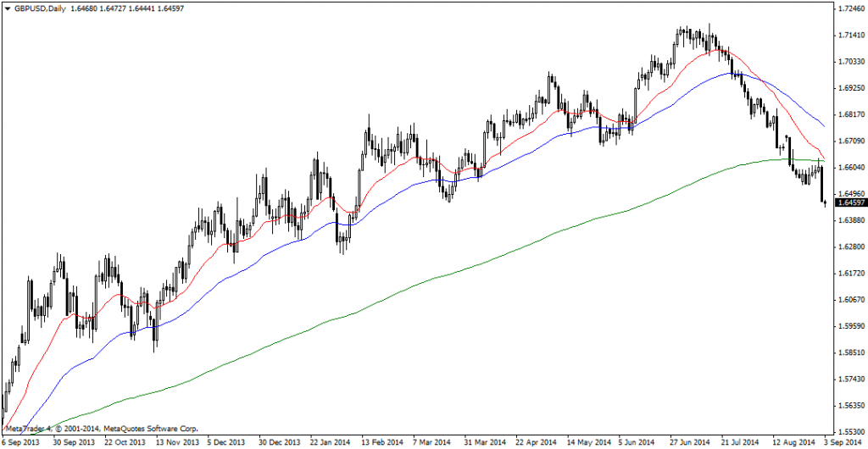Click the triangle arrow beside GBPUSD,Daily

tap(6, 8)
